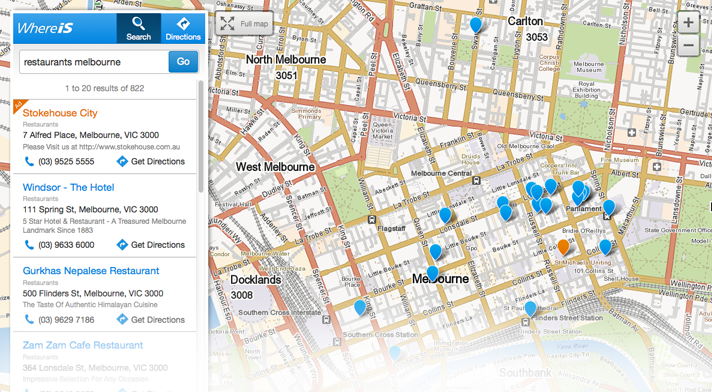Viewport: 712px width, 392px height.
Task: Open the Stokehouse City listing
Action: pyautogui.click(x=60, y=113)
